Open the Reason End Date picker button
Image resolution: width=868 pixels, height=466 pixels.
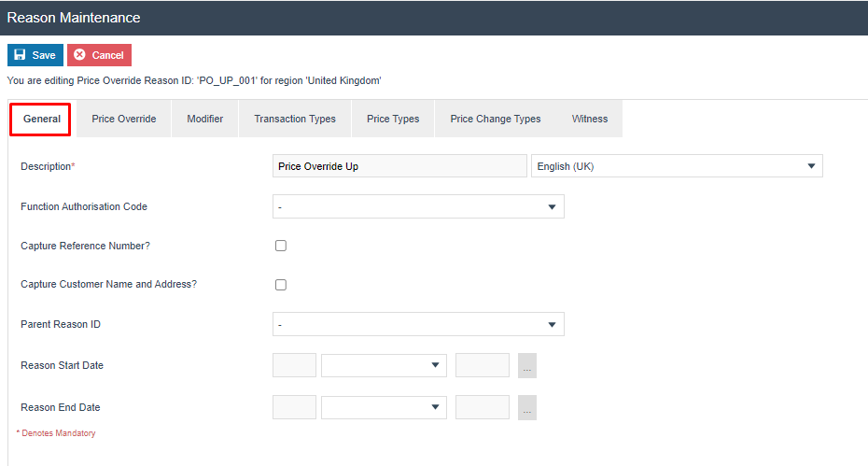pyautogui.click(x=527, y=408)
